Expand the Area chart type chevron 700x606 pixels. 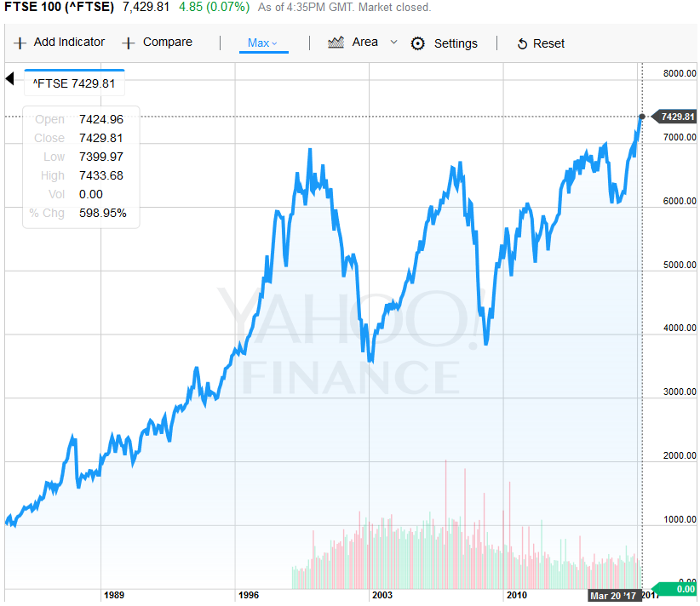point(393,42)
